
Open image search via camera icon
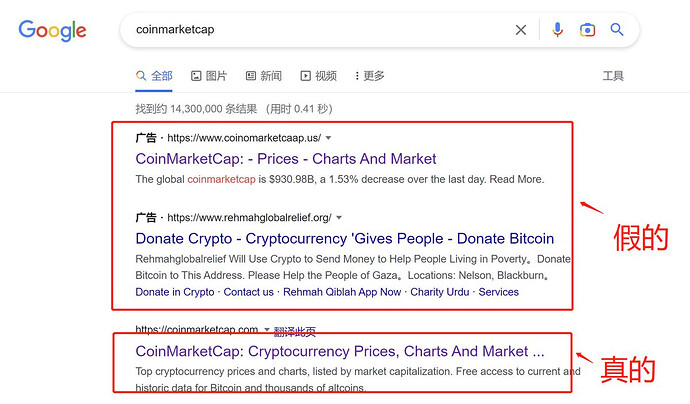pos(587,29)
